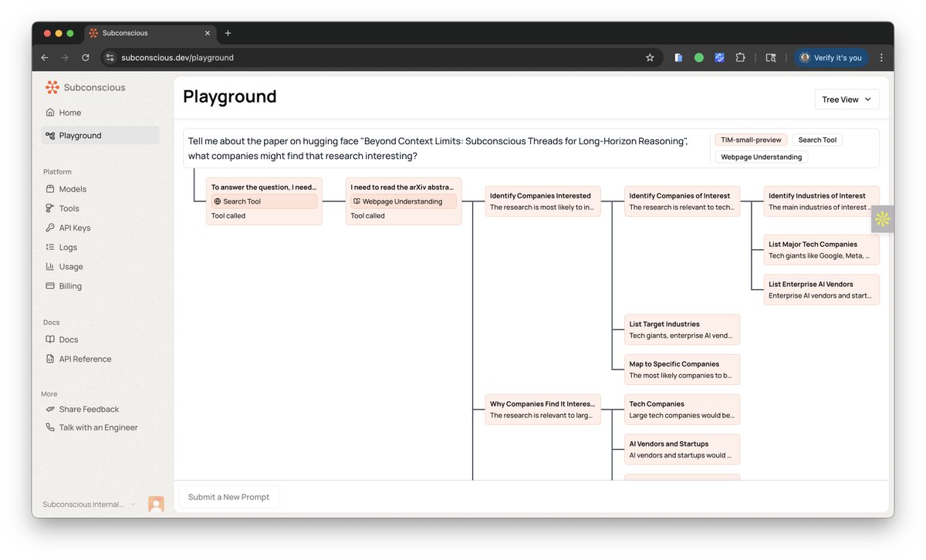Open Chrome's three-dot menu
The width and height of the screenshot is (926, 560).
click(x=881, y=58)
